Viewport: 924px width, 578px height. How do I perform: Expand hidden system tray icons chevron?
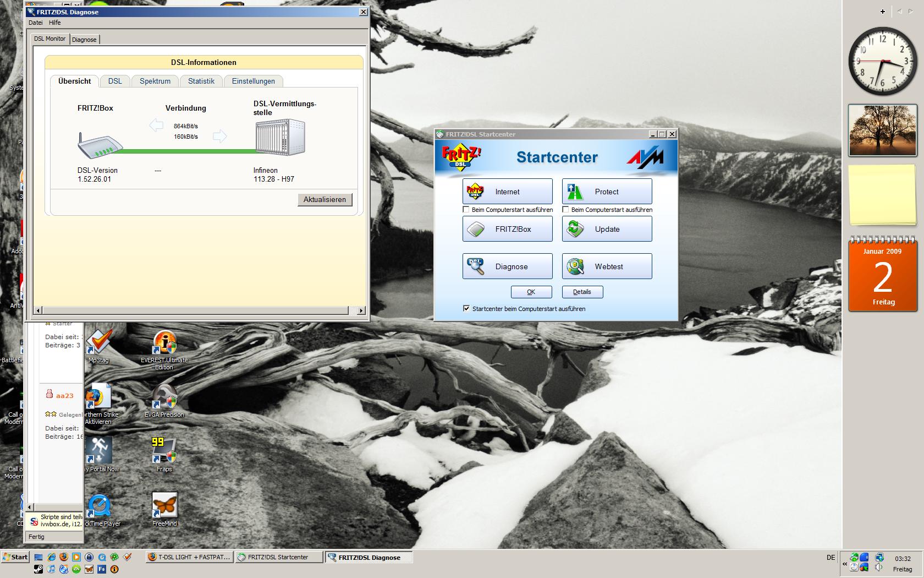pos(845,564)
